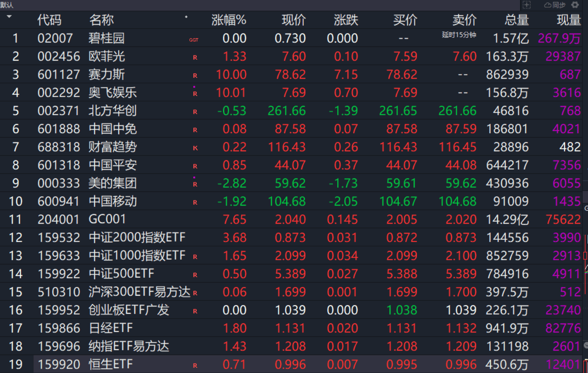Viewport: 588px width, 373px height.
Task: Click the K marker on 财富趋势 row
Action: point(195,148)
